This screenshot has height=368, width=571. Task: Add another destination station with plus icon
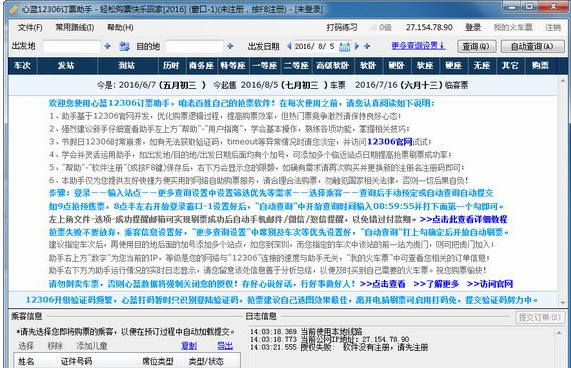coord(230,46)
